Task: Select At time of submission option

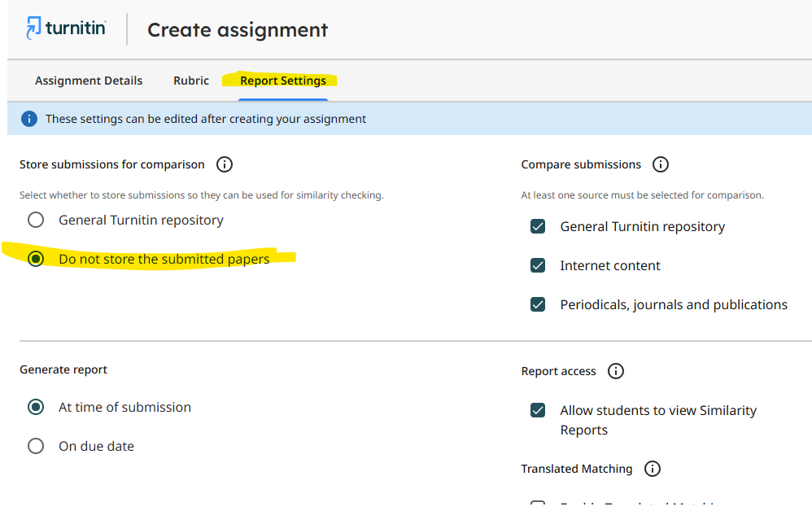Action: [36, 407]
